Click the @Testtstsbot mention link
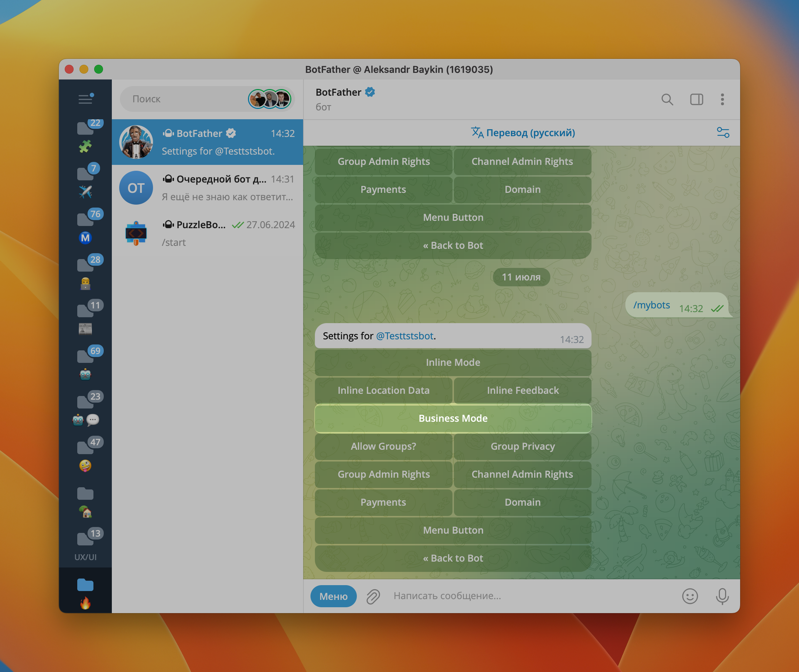Screen dimensions: 799x672 (404, 336)
